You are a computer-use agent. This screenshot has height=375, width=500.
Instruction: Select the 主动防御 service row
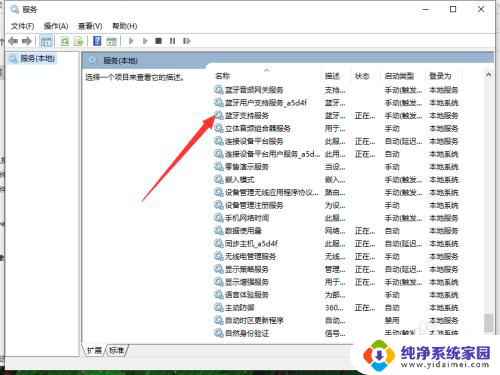click(337, 308)
